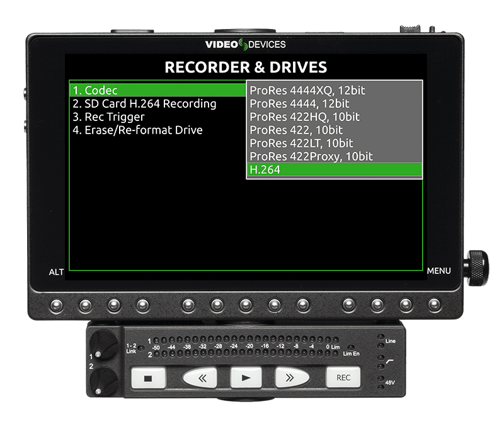Image resolution: width=504 pixels, height=421 pixels.
Task: Toggle the 1-2 Link indicator
Action: (x=140, y=348)
